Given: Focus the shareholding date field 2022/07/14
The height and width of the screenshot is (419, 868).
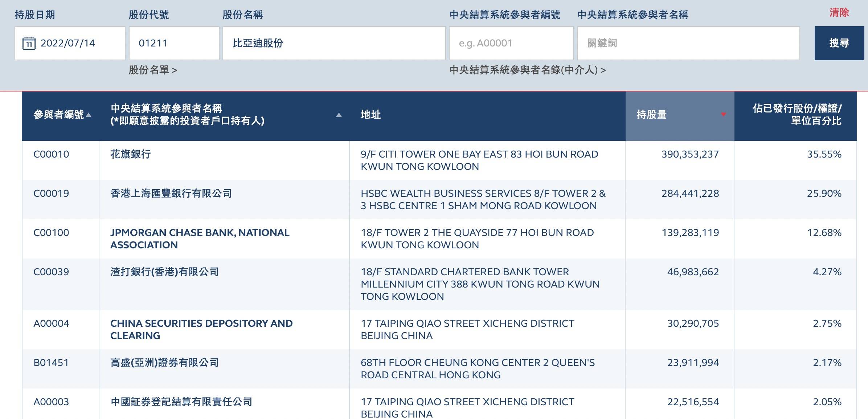Looking at the screenshot, I should pos(70,43).
